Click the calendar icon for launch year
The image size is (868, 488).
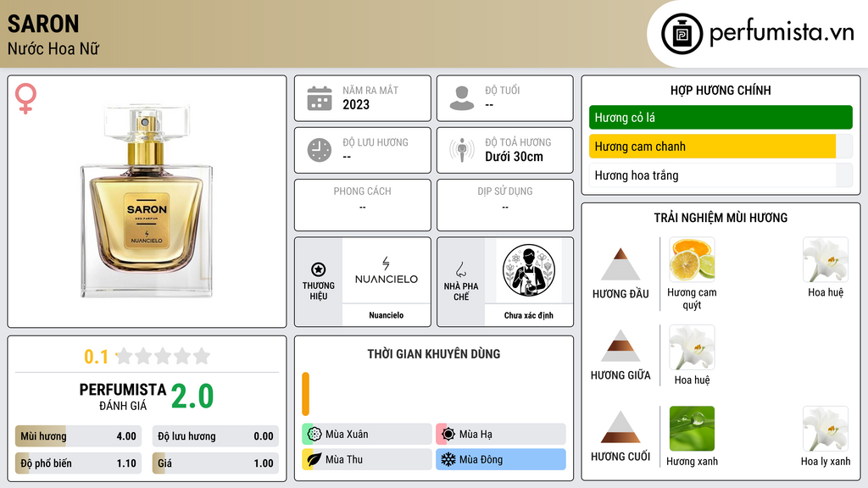tap(320, 98)
